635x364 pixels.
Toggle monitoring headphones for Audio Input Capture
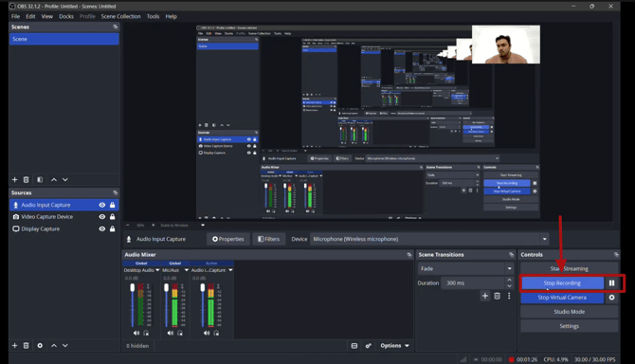217,333
